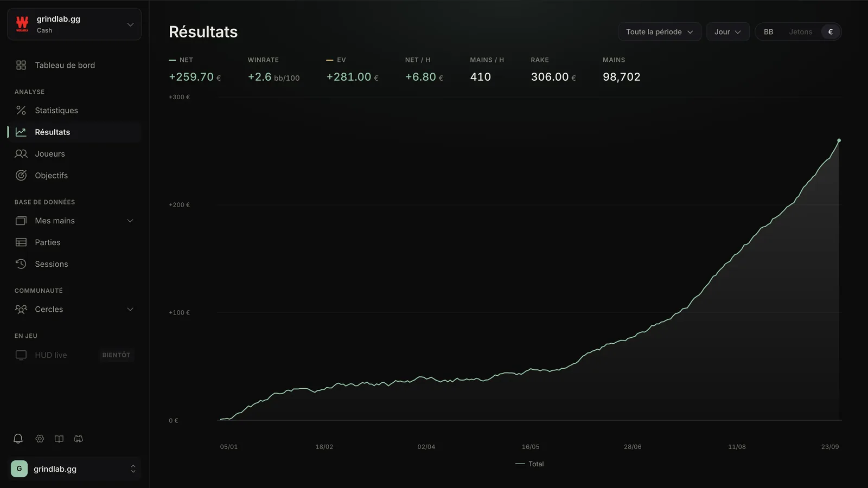Open Discord icon in sidebar footer

[x=79, y=439]
